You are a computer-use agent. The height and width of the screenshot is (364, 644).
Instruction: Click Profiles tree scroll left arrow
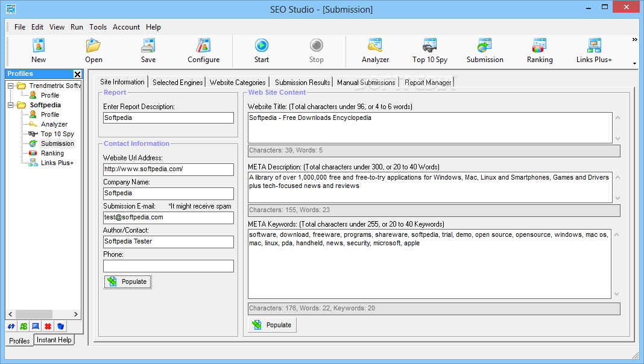[10, 315]
